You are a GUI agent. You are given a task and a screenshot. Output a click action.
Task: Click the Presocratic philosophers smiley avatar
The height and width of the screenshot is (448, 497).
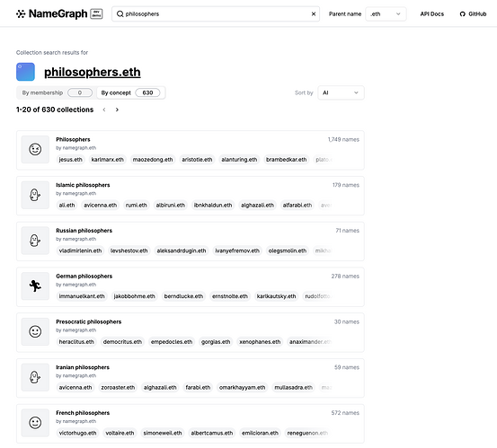click(x=35, y=331)
